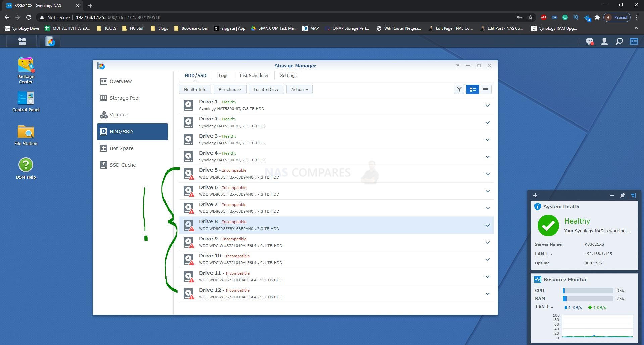This screenshot has width=644, height=345.
Task: Switch to compact list view icon
Action: pyautogui.click(x=485, y=89)
